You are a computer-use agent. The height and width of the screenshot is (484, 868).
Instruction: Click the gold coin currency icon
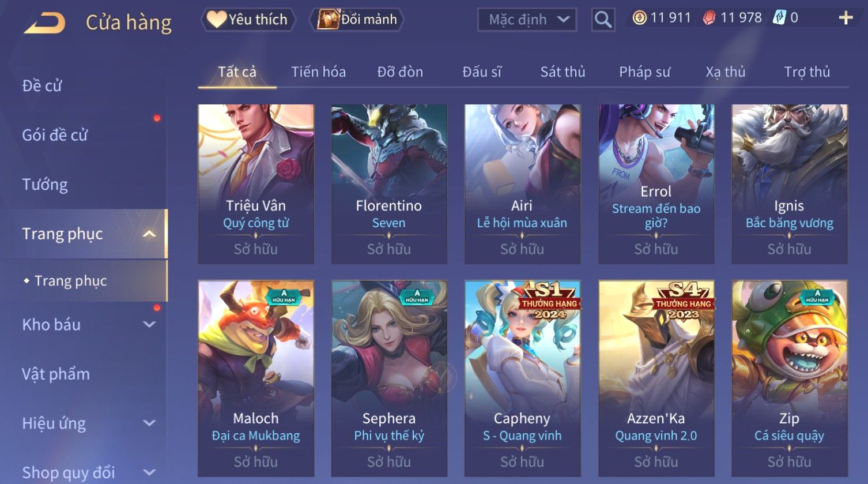tap(639, 18)
